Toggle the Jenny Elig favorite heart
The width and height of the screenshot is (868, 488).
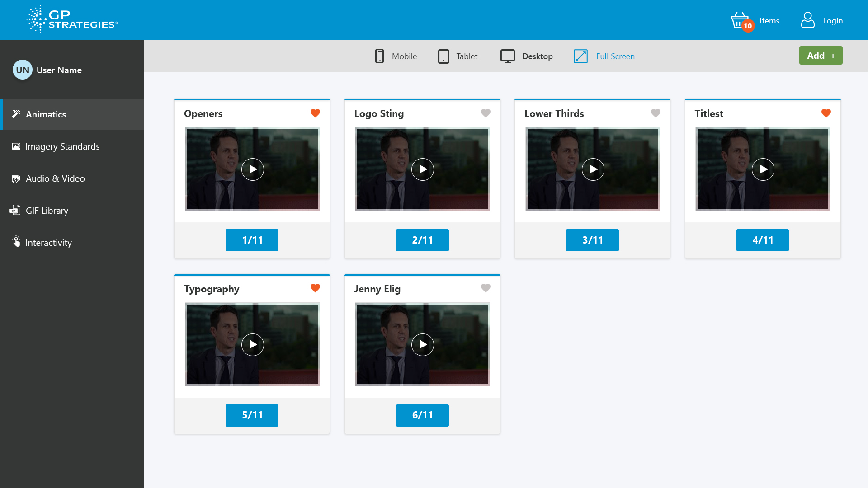point(486,288)
